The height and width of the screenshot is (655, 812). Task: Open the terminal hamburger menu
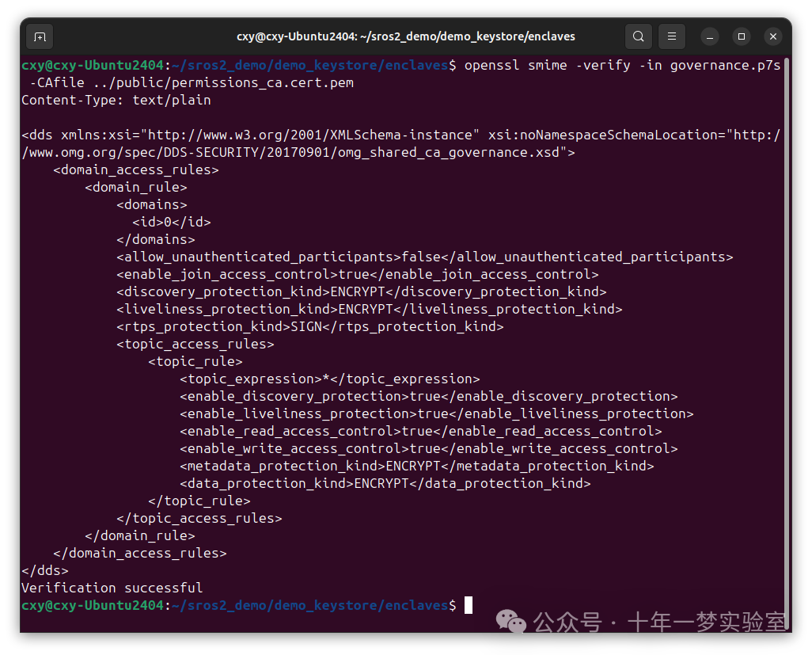[672, 36]
